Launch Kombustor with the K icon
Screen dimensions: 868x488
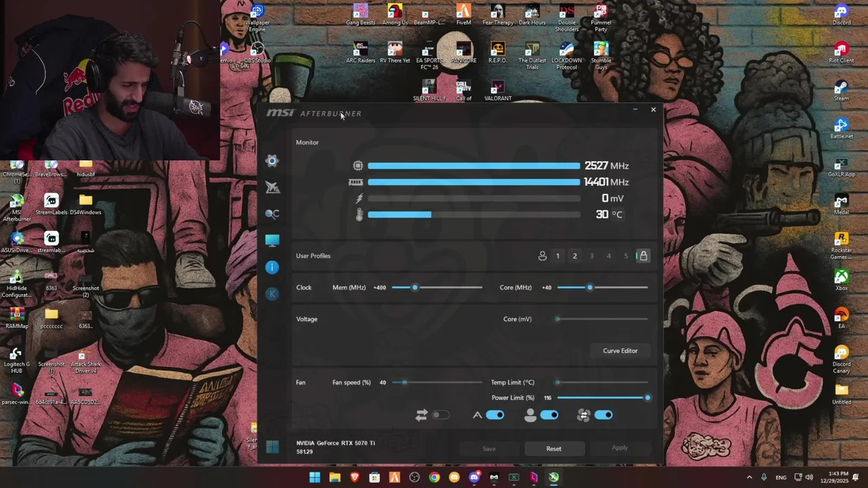point(272,293)
